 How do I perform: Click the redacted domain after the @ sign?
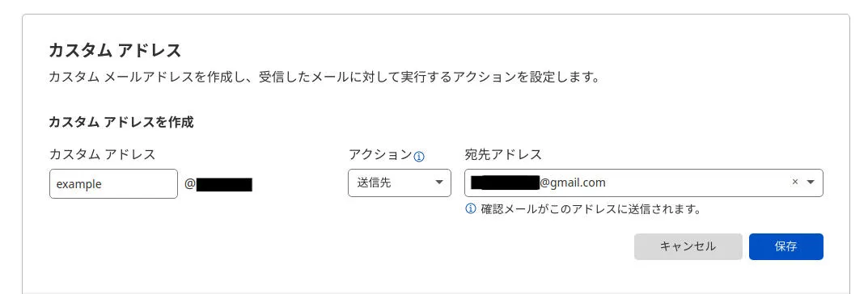[x=224, y=184]
